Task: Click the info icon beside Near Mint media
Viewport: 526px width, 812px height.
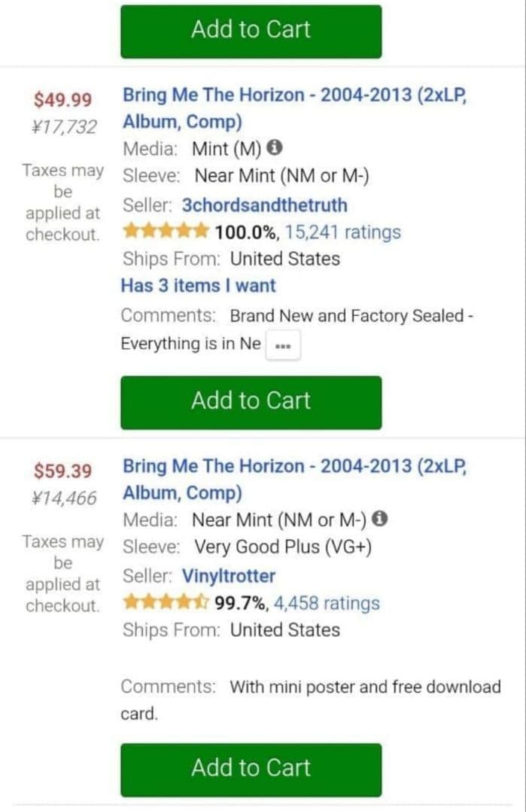Action: [x=381, y=520]
